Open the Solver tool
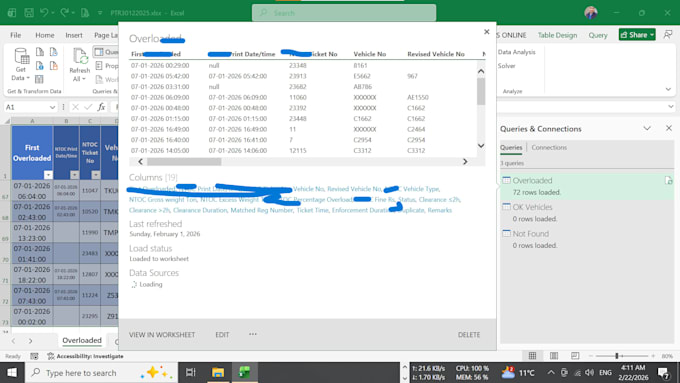 tap(507, 66)
